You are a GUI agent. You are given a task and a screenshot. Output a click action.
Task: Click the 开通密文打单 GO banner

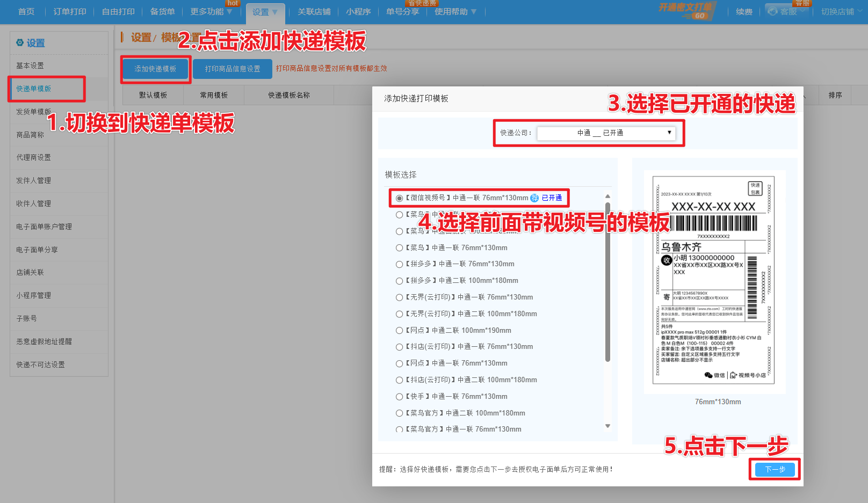pos(687,11)
